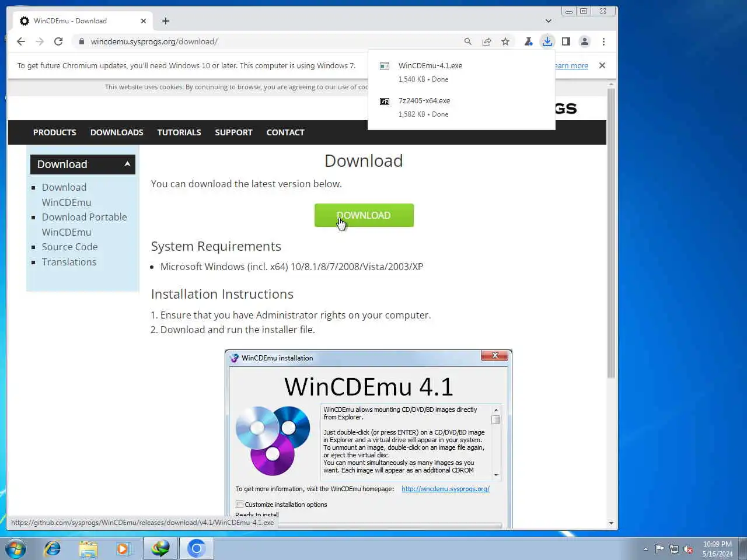The height and width of the screenshot is (560, 747).
Task: Bookmark this page with the star icon
Action: (505, 41)
